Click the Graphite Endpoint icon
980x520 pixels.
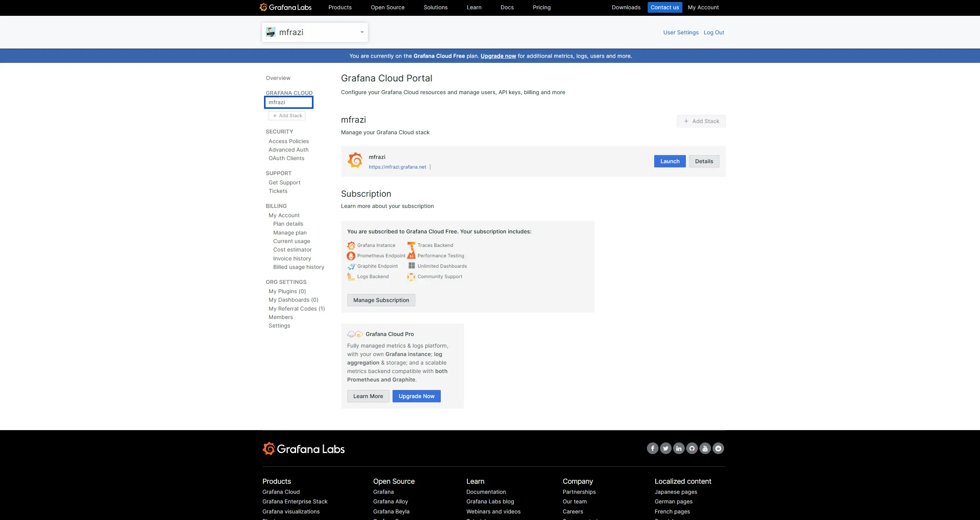[x=351, y=266]
